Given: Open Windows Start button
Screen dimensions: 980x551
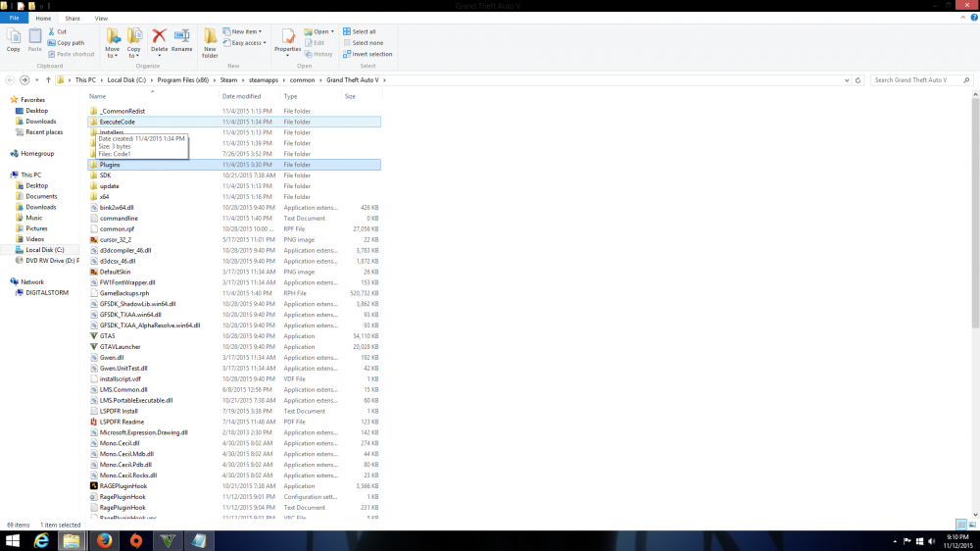Looking at the screenshot, I should pyautogui.click(x=13, y=540).
